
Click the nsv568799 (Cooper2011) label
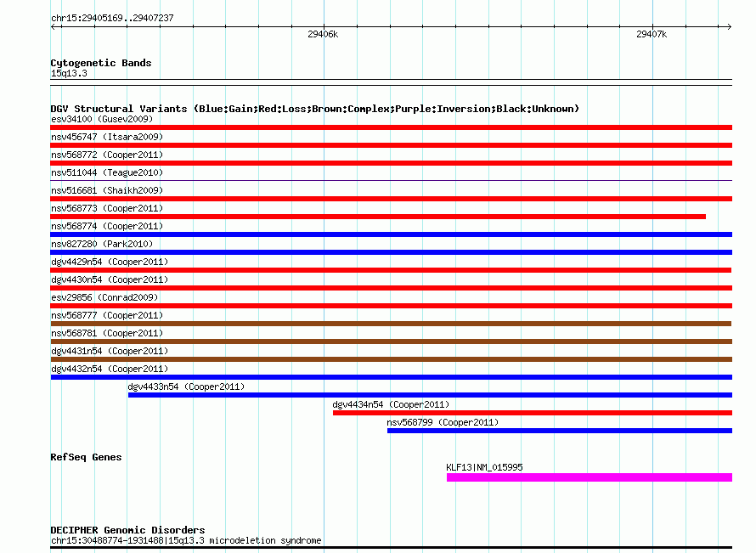(443, 422)
